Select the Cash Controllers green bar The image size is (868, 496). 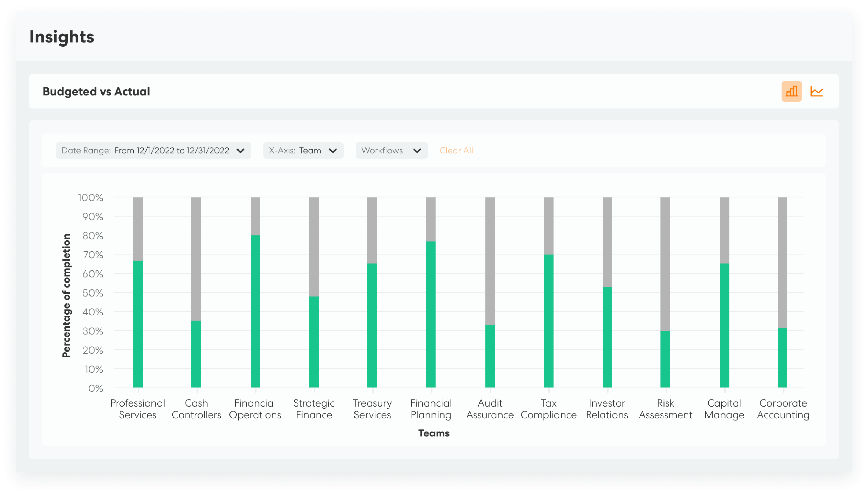click(196, 354)
